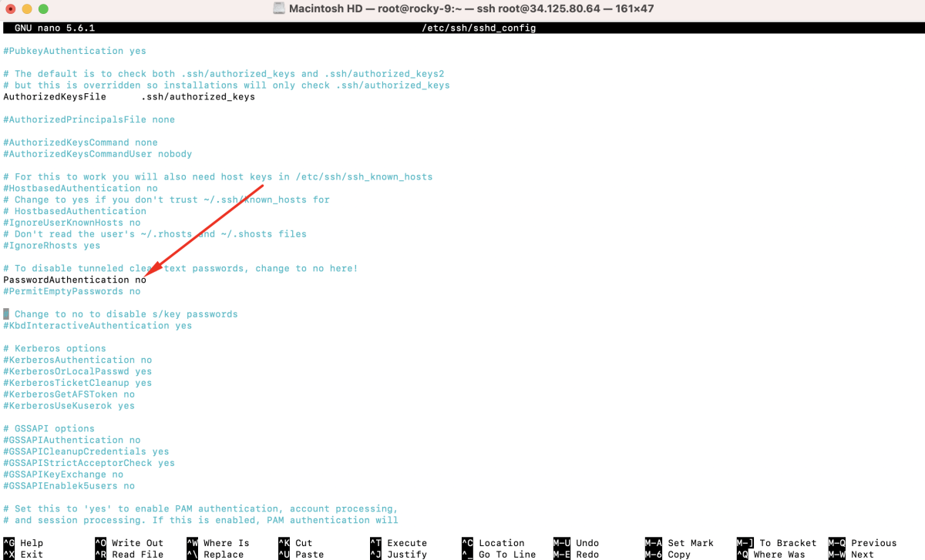Screen dimensions: 925x560
Task: Click the #PubkeyAuthentication yes line
Action: 75,51
